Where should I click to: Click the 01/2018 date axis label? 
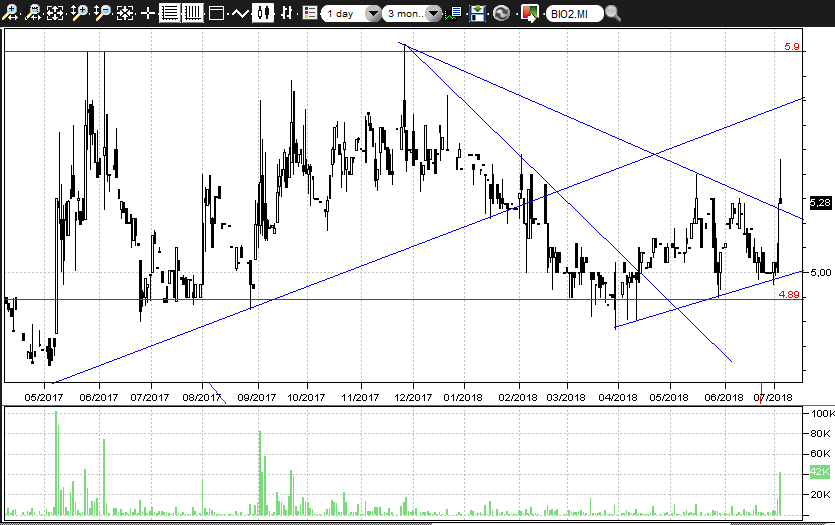tap(463, 397)
